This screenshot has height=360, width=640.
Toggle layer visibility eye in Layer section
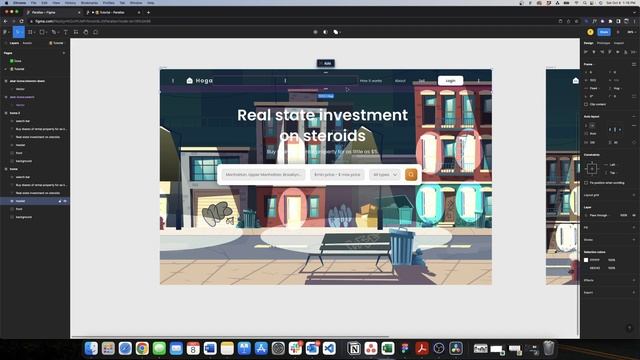(634, 215)
